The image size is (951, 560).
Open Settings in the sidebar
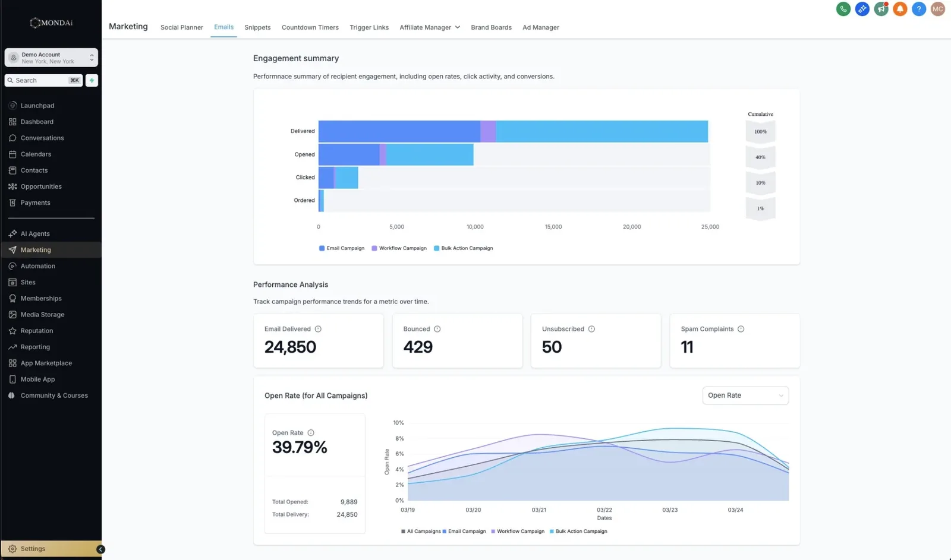tap(51, 549)
